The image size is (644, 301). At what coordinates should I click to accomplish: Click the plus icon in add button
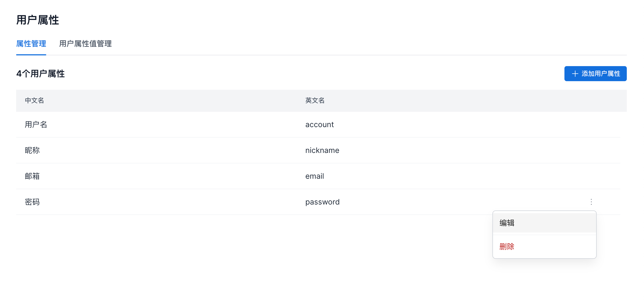click(575, 74)
